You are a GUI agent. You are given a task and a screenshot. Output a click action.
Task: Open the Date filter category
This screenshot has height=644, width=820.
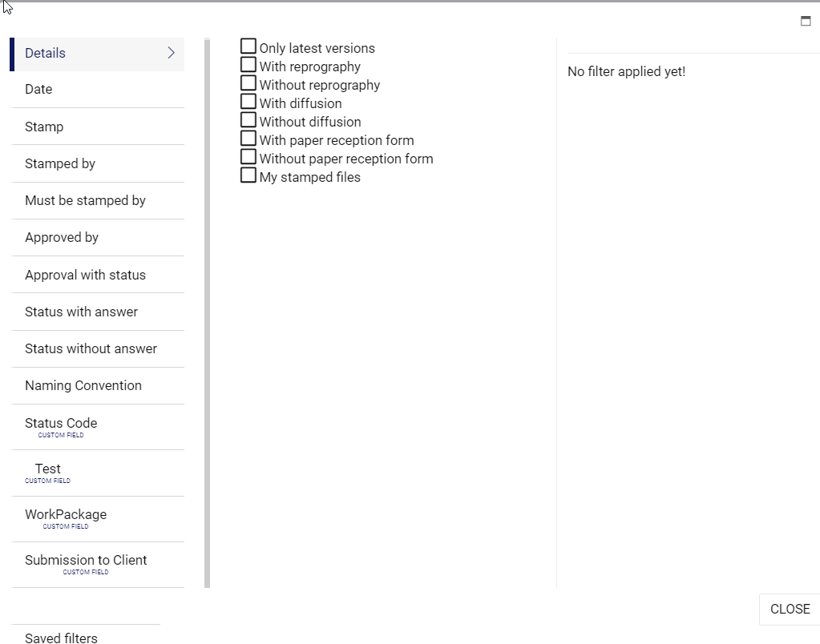point(38,90)
